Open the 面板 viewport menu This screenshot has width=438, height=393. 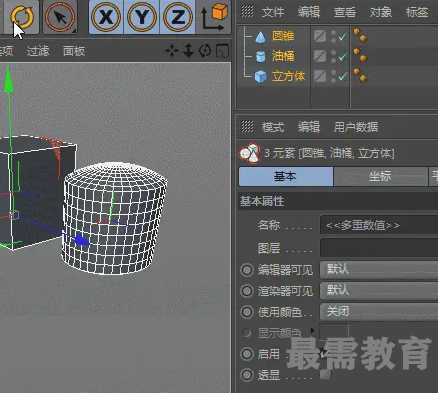74,51
